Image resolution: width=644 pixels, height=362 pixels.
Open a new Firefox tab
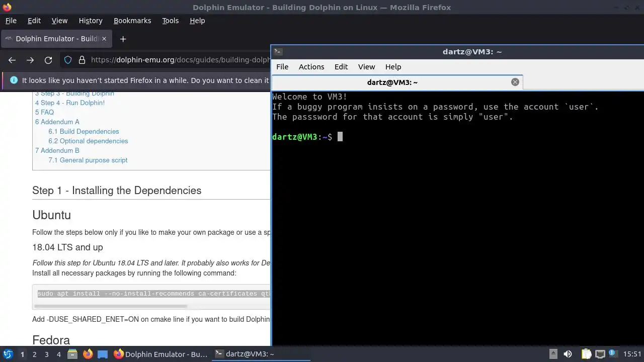click(x=123, y=39)
